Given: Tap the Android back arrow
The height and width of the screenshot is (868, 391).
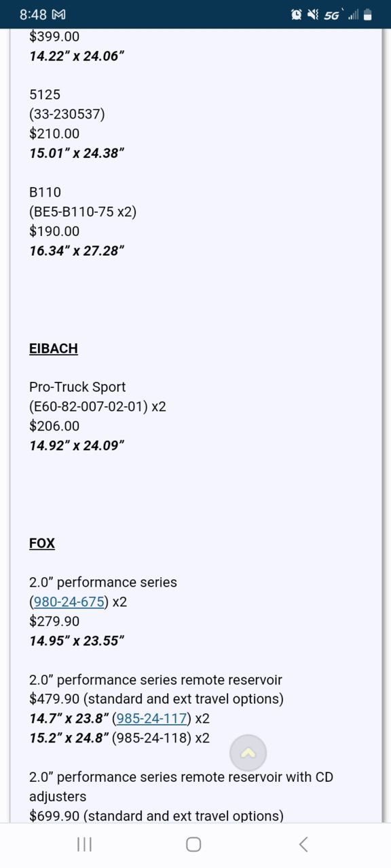Looking at the screenshot, I should [303, 844].
